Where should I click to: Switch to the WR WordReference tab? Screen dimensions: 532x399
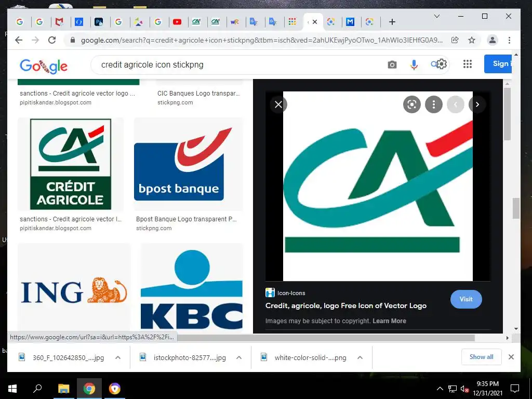click(x=234, y=22)
